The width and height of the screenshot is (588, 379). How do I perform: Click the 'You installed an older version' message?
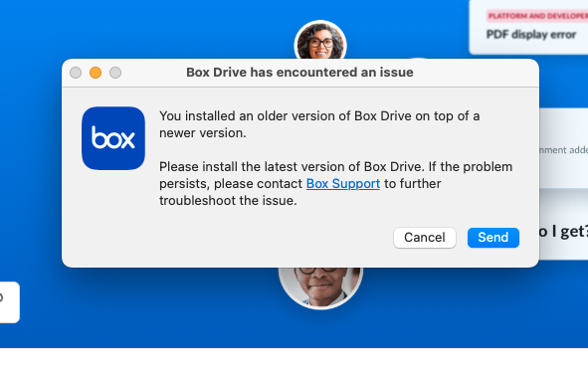319,124
